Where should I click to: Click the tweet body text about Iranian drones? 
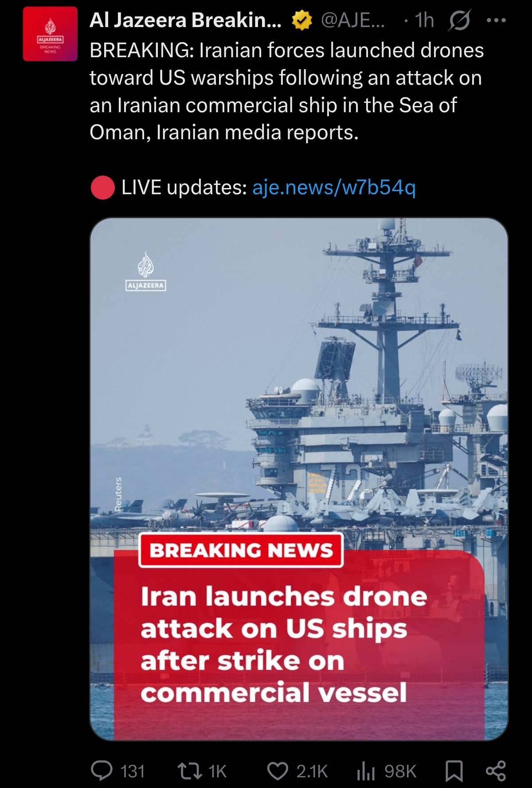286,91
